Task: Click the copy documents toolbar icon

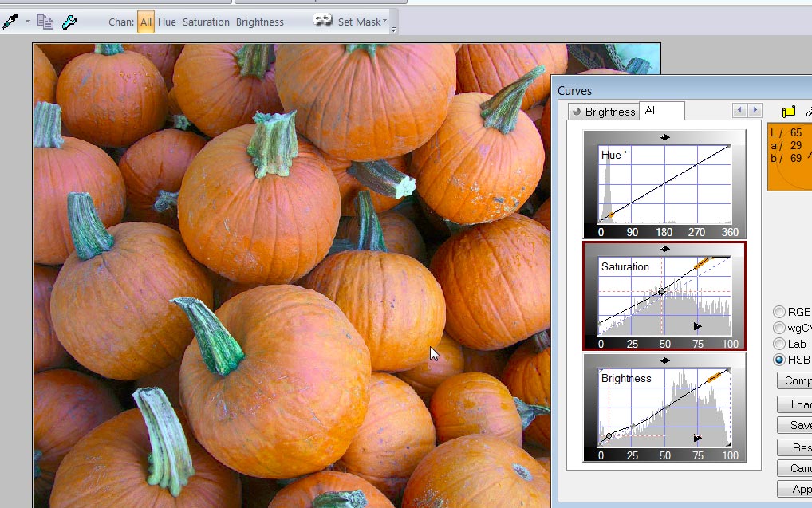Action: tap(45, 22)
